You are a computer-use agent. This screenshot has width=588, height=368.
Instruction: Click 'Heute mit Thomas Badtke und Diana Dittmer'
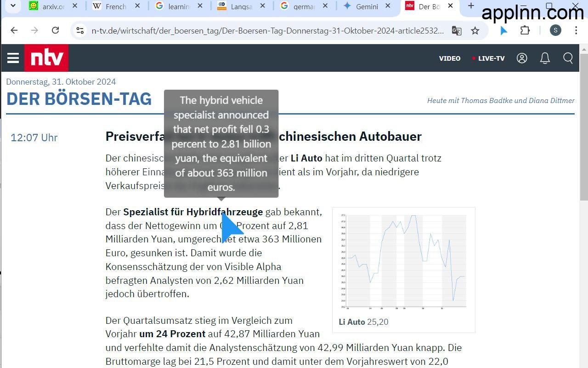[501, 100]
